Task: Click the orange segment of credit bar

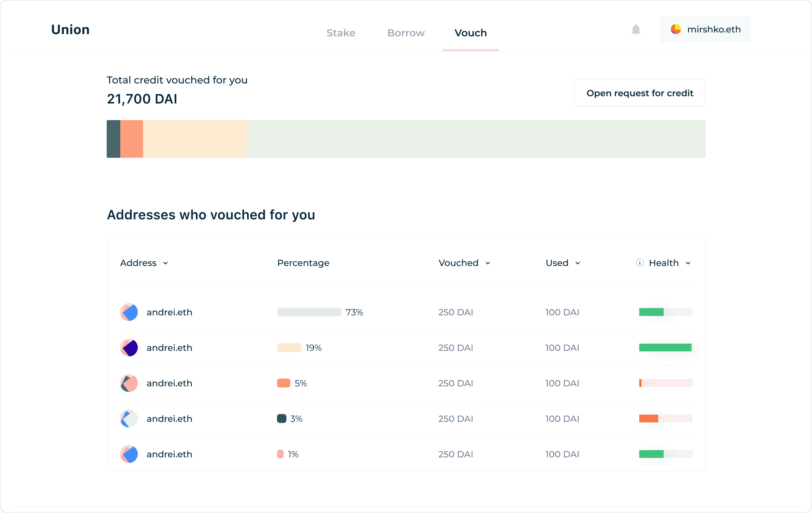Action: tap(132, 139)
